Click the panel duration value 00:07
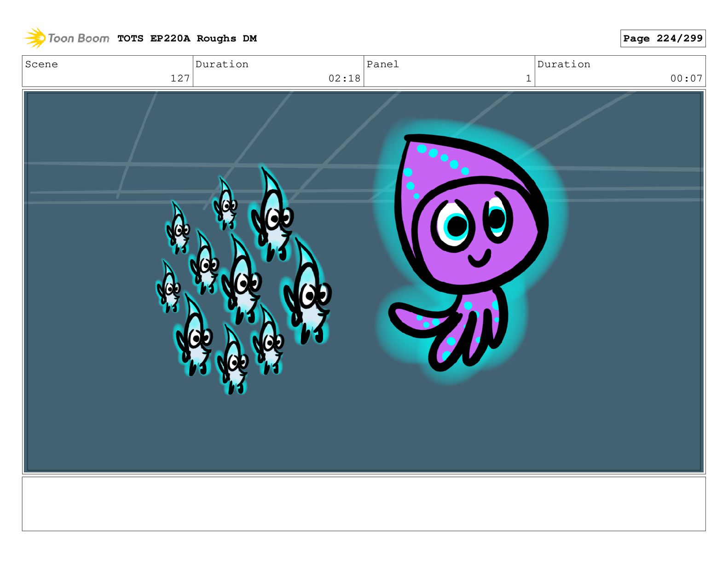728x564 pixels. tap(686, 78)
